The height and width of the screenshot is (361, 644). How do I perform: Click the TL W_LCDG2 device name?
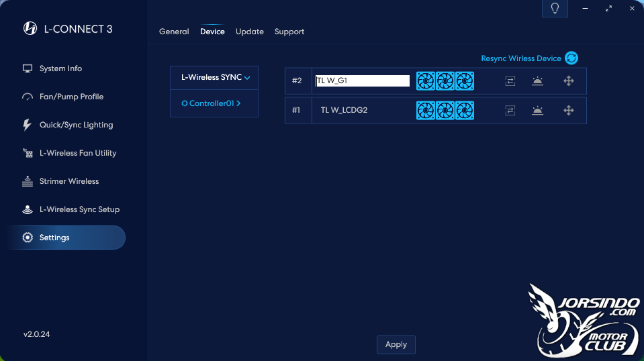pyautogui.click(x=344, y=110)
